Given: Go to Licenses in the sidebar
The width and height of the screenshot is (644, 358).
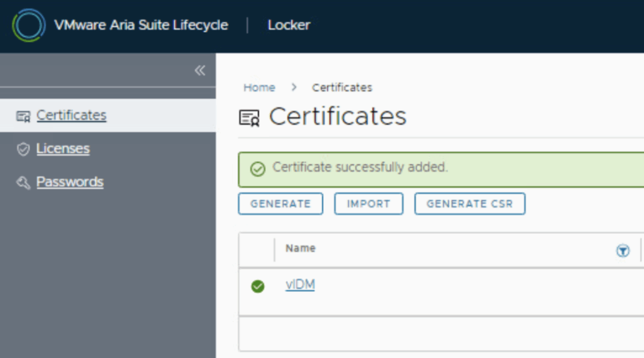Looking at the screenshot, I should click(x=63, y=149).
